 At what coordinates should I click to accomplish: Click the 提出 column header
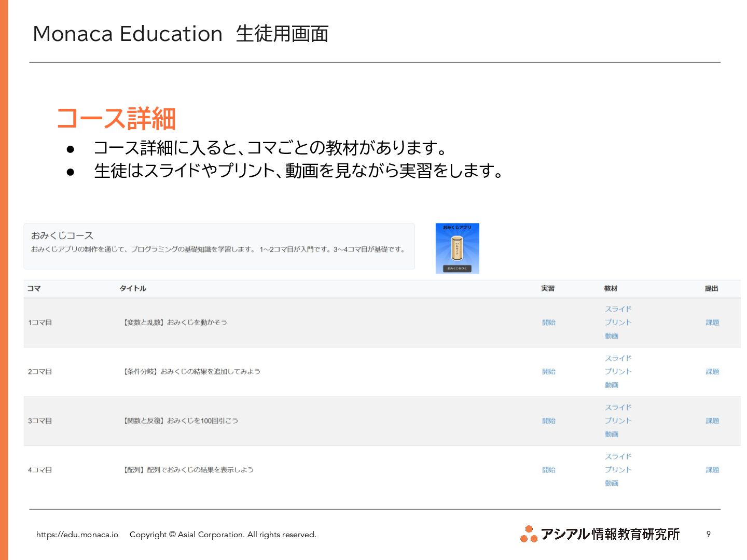[x=711, y=288]
